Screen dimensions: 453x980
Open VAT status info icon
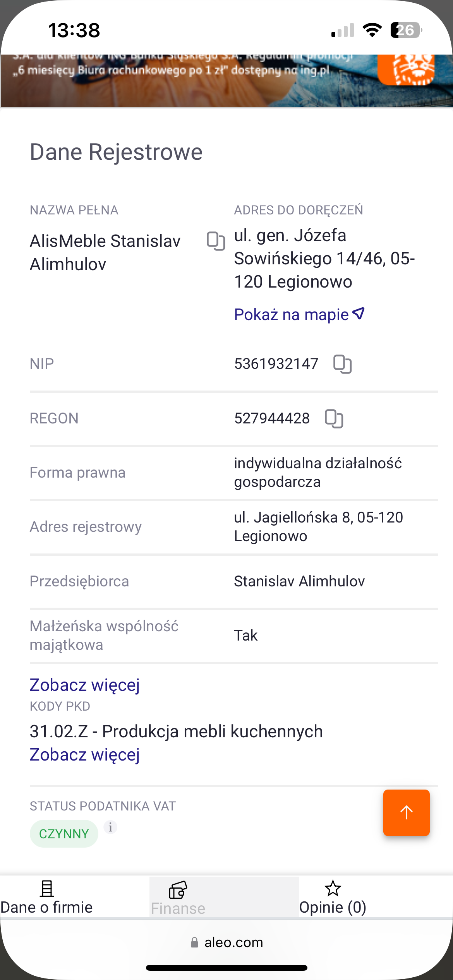coord(110,827)
